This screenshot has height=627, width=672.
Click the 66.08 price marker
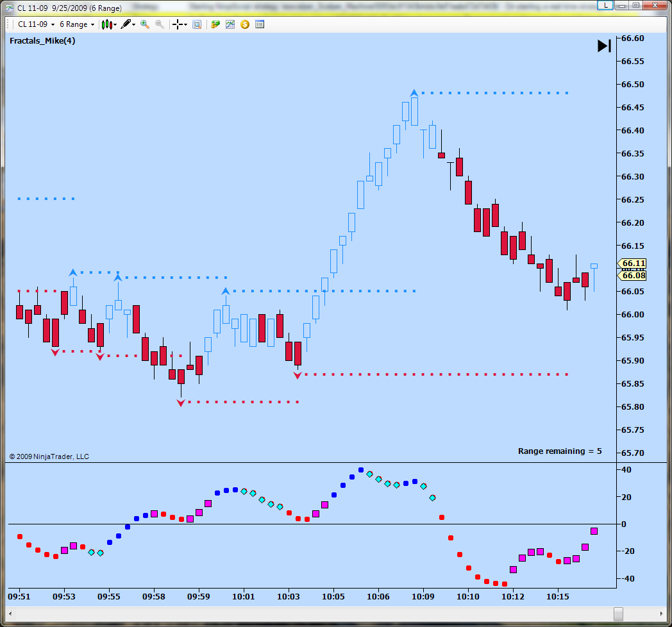pyautogui.click(x=632, y=276)
